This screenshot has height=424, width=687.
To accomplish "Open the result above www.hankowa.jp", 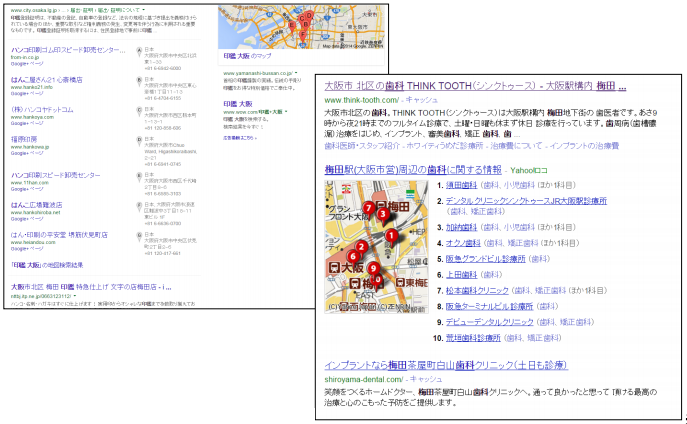I will (x=24, y=139).
